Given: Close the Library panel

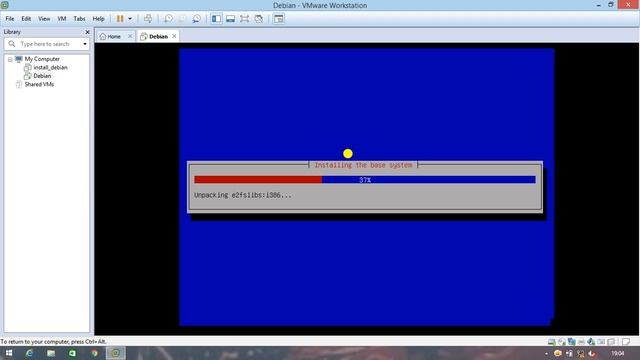Looking at the screenshot, I should [87, 32].
